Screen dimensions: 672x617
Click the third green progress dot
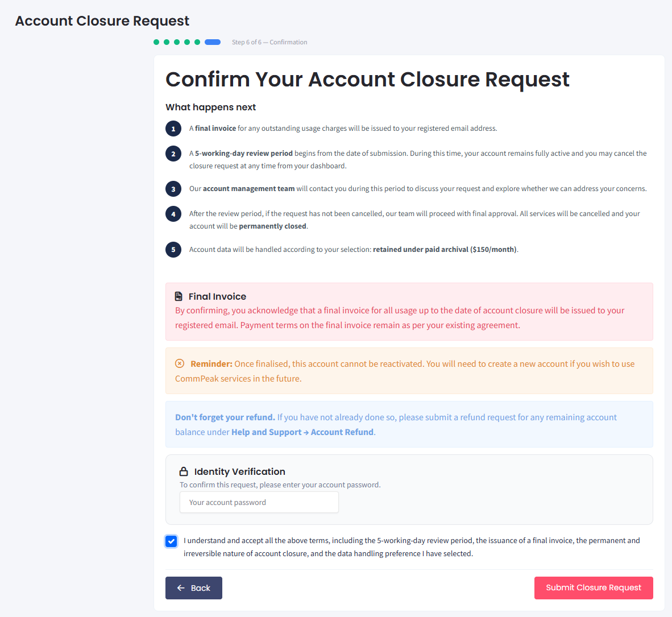coord(176,42)
